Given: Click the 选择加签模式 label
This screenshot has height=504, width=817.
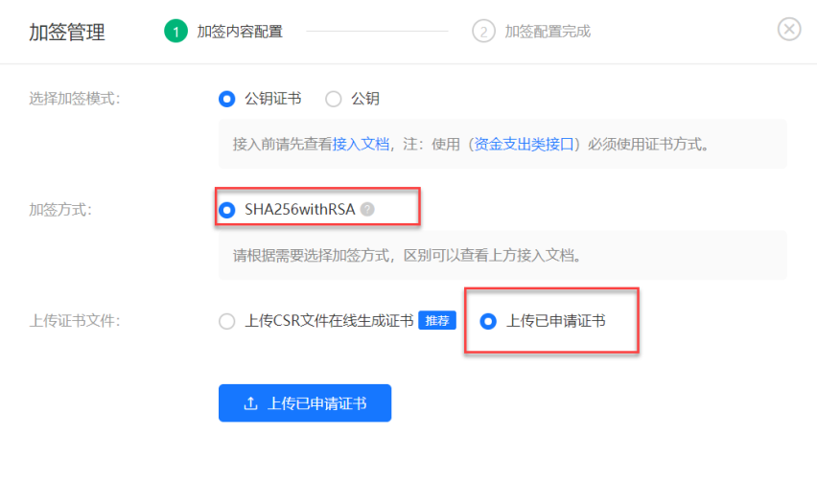Looking at the screenshot, I should coord(75,99).
